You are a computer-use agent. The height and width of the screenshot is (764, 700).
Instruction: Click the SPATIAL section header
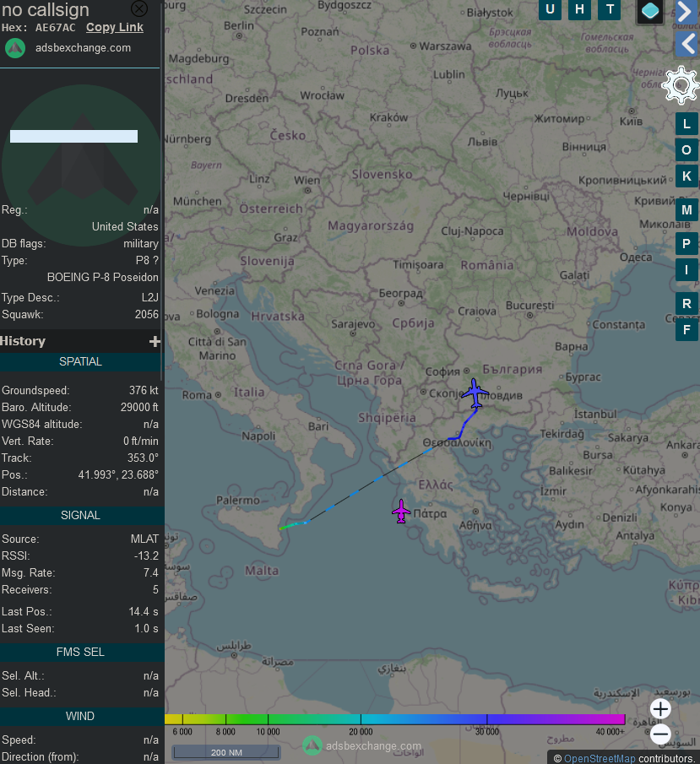coord(80,361)
